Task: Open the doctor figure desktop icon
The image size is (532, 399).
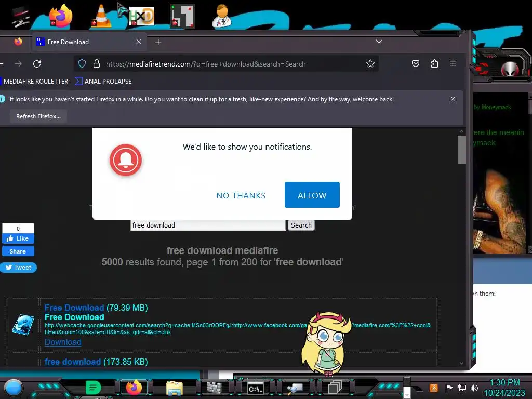Action: pyautogui.click(x=222, y=16)
